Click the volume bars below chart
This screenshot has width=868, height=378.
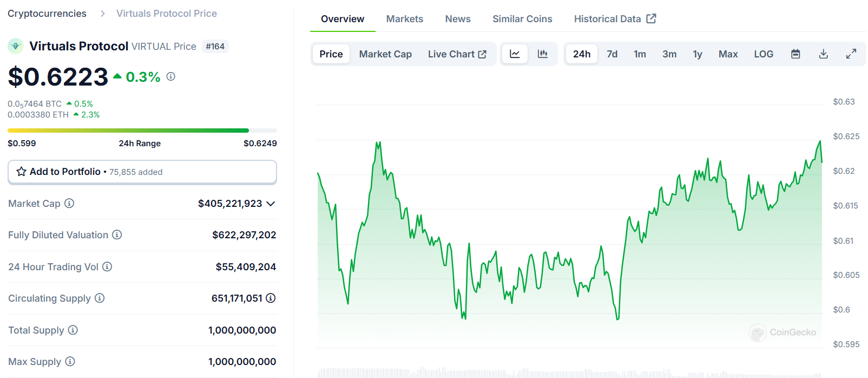coord(569,372)
